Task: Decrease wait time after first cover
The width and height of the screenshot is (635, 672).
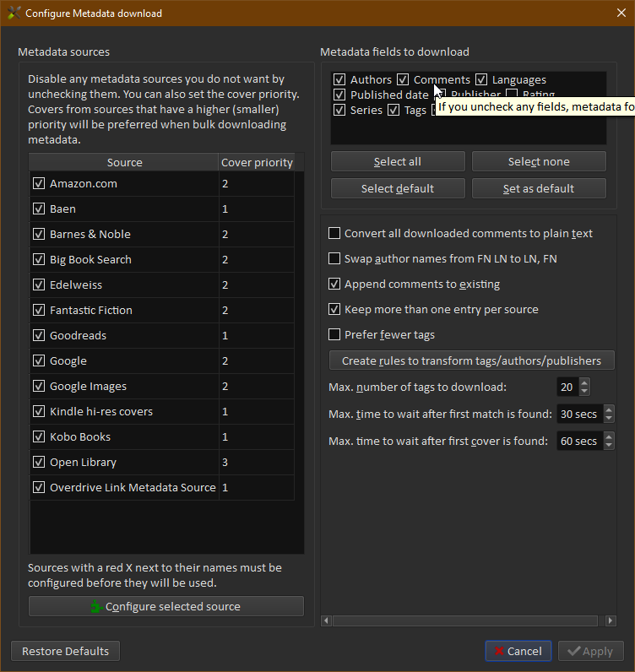Action: point(609,445)
